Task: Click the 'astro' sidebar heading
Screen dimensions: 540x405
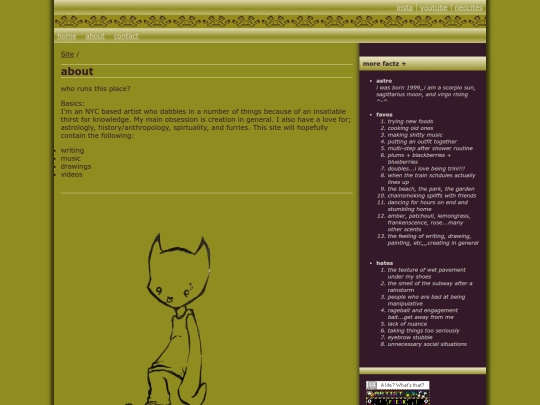Action: pos(384,81)
